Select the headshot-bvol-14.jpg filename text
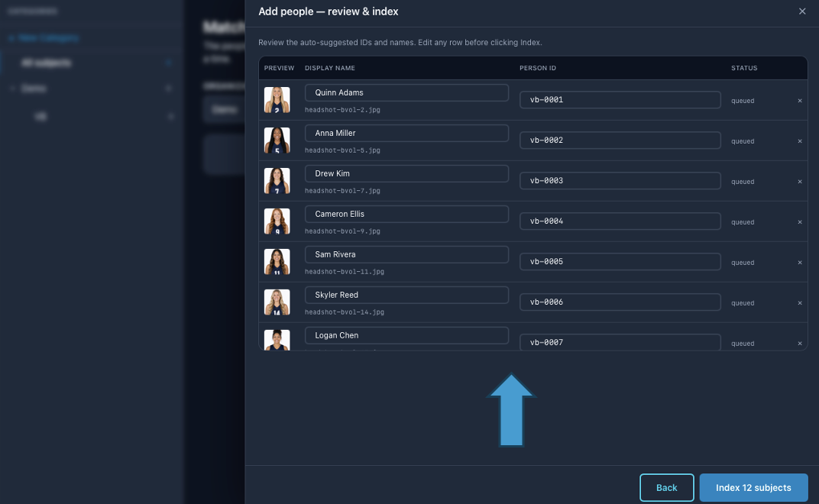Screen dimensions: 819x504 pyautogui.click(x=345, y=312)
